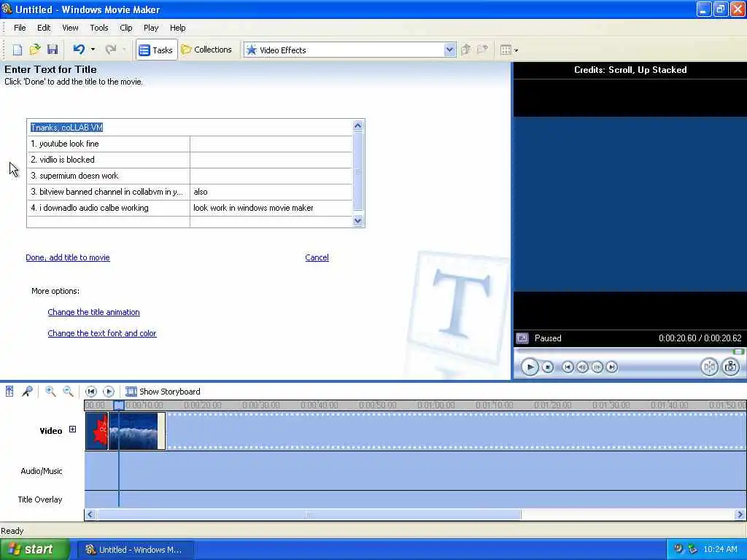Click the narrate timeline microphone icon
The image size is (747, 560).
(27, 392)
